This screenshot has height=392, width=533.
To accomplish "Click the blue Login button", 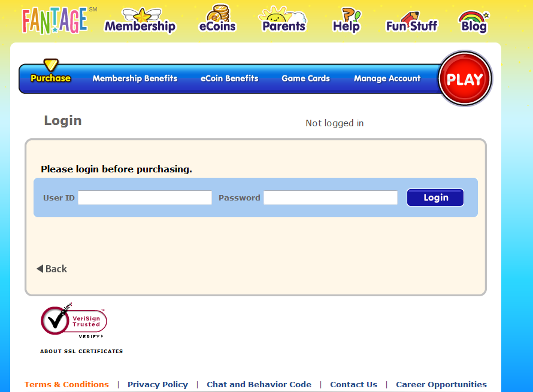I will [x=435, y=197].
